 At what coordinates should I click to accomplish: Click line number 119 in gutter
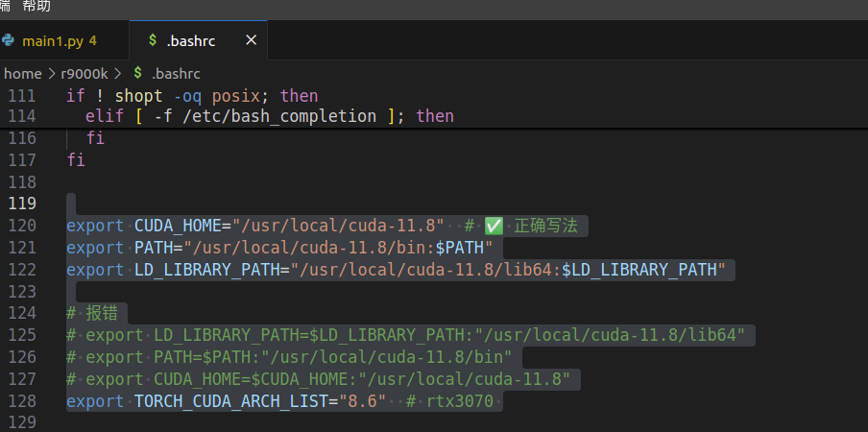(22, 204)
